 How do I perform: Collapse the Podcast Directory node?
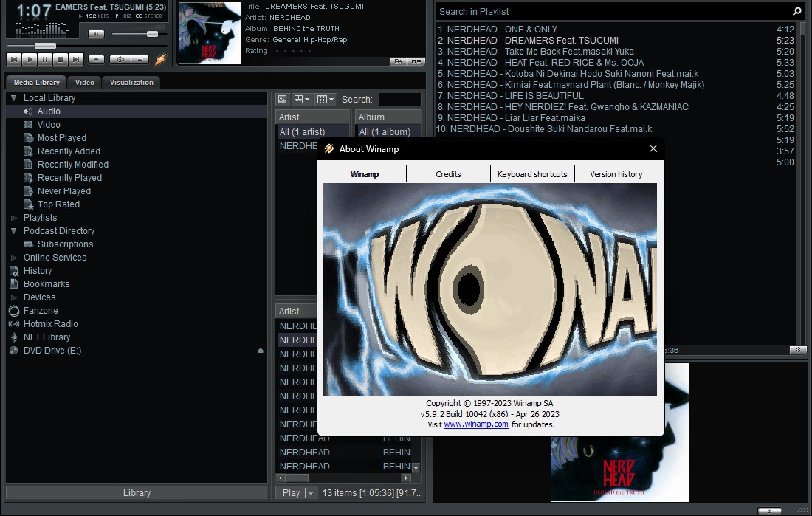click(x=14, y=231)
